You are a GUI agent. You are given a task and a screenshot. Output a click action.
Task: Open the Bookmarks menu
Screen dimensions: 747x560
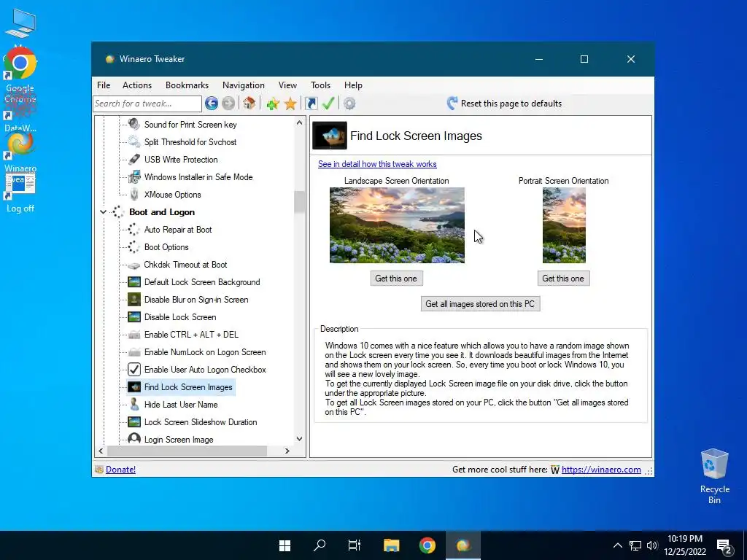point(187,85)
